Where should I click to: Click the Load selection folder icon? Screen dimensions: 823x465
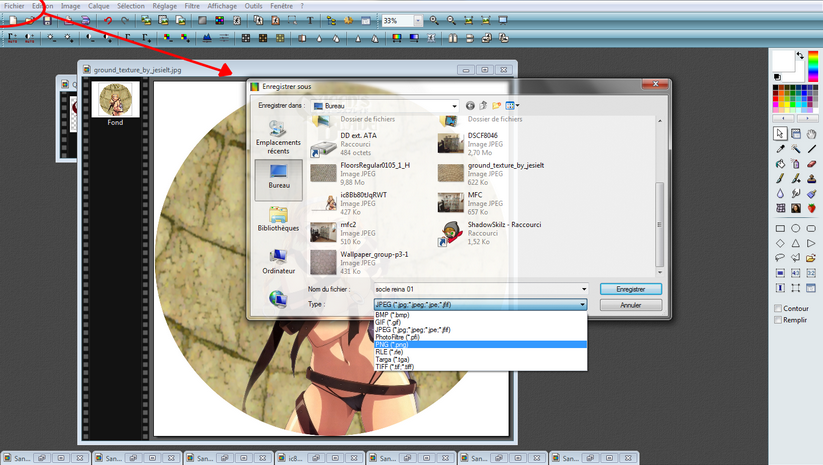pyautogui.click(x=811, y=258)
